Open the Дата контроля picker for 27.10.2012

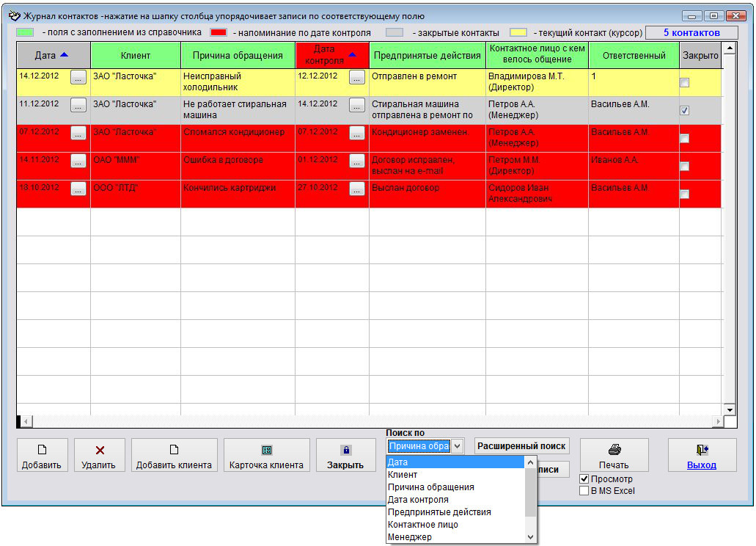357,189
